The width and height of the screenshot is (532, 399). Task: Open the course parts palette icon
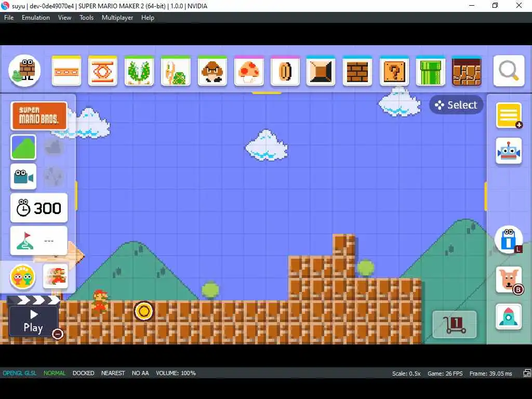click(24, 71)
